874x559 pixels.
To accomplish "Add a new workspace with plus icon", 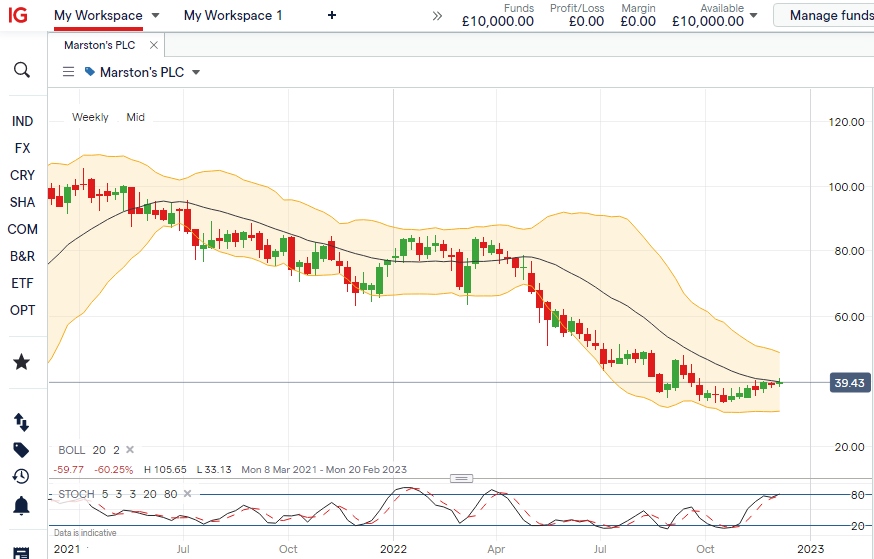I will 332,15.
